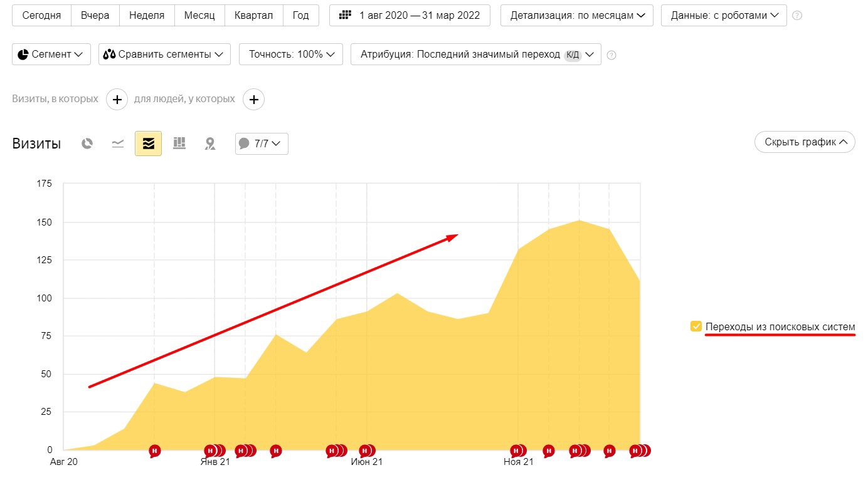Click Переходы из поисковых систем legend label
Image resolution: width=868 pixels, height=480 pixels.
780,326
